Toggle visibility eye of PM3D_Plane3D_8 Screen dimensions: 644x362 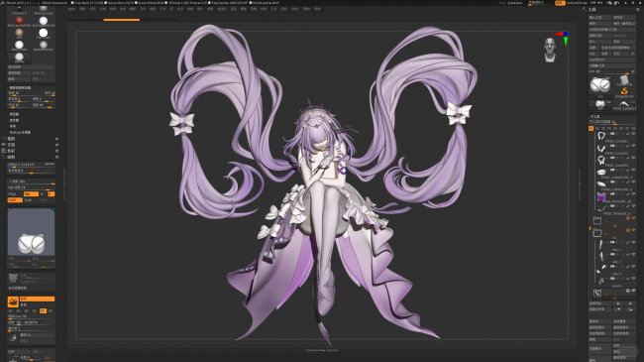click(633, 206)
